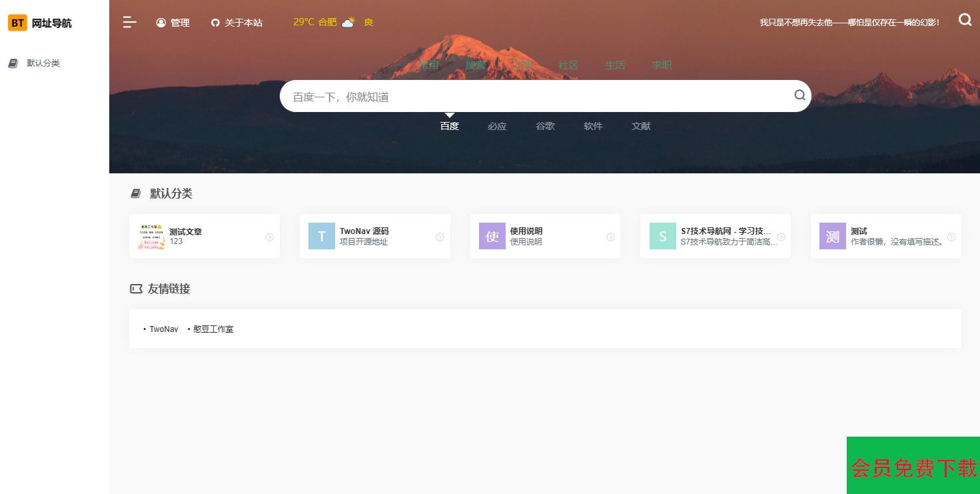Toggle the sidebar using the hamburger icon

[129, 23]
